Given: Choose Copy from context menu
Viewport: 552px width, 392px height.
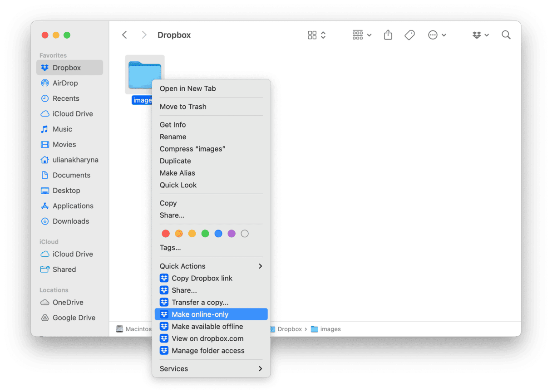Looking at the screenshot, I should tap(211, 203).
